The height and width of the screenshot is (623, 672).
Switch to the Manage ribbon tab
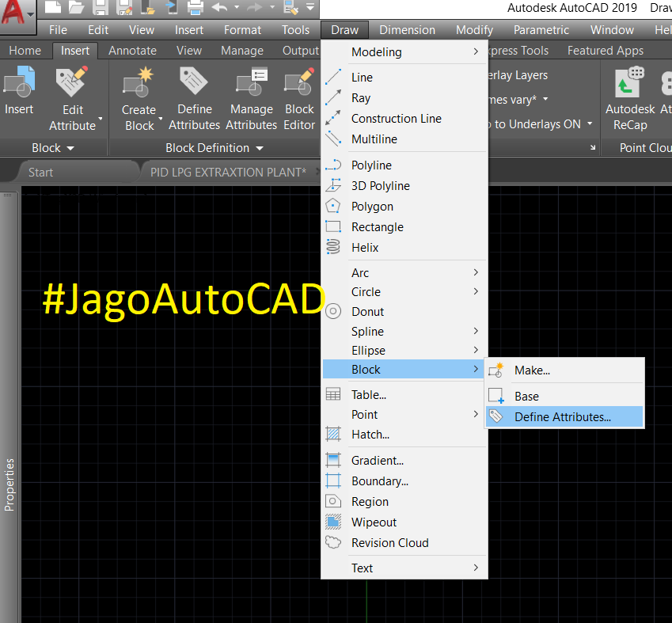click(x=242, y=51)
